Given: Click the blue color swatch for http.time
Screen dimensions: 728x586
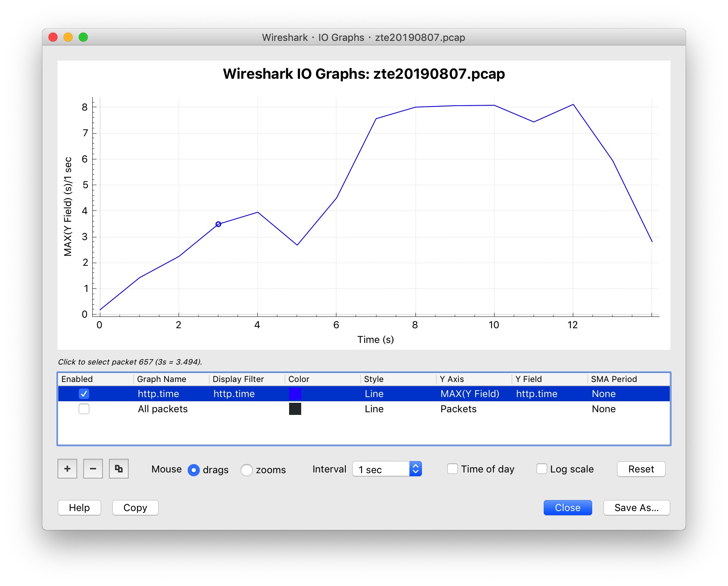Looking at the screenshot, I should tap(295, 394).
